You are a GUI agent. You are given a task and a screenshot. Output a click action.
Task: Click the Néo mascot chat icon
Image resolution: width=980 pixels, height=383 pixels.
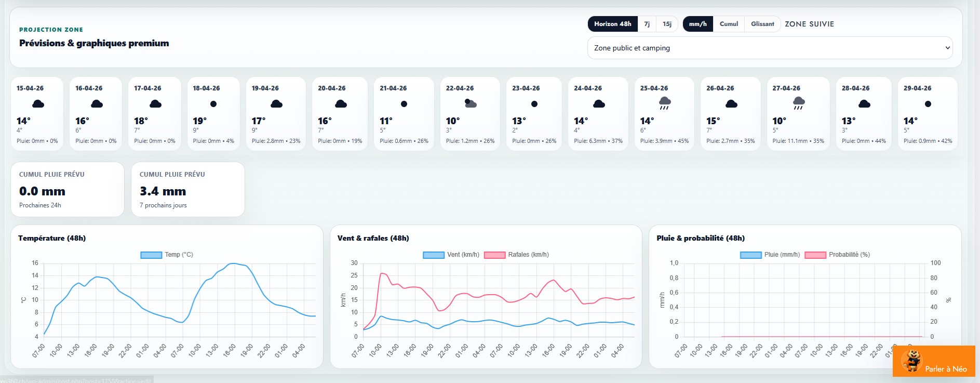click(911, 361)
